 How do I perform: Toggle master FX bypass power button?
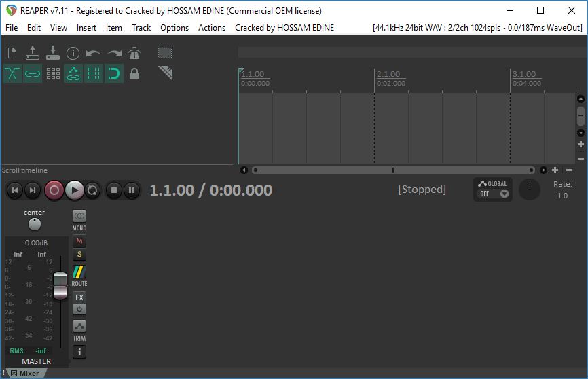click(79, 310)
